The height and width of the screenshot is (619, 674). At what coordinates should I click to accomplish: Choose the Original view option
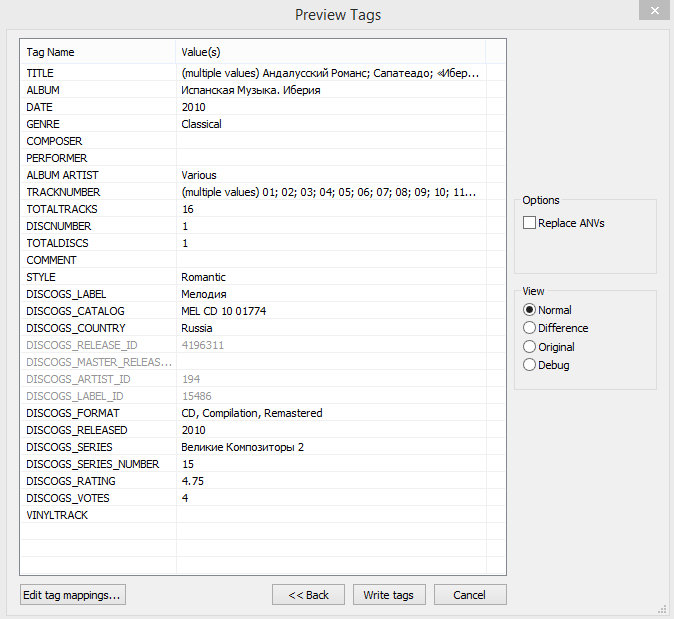pyautogui.click(x=529, y=347)
